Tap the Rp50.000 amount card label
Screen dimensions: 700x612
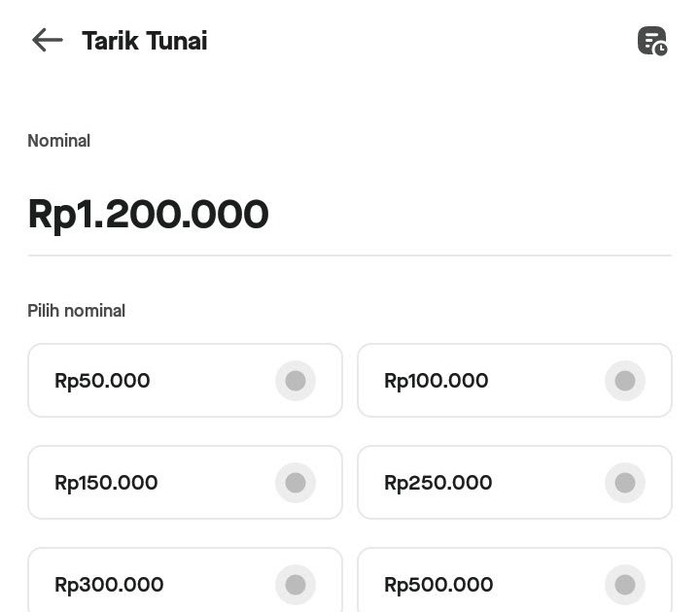click(x=102, y=381)
